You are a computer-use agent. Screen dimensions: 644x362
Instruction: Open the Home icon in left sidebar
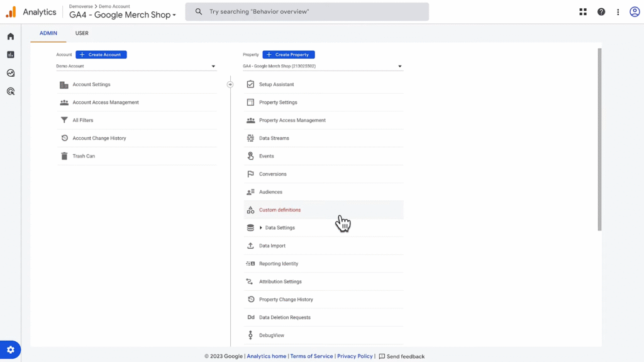pos(11,37)
